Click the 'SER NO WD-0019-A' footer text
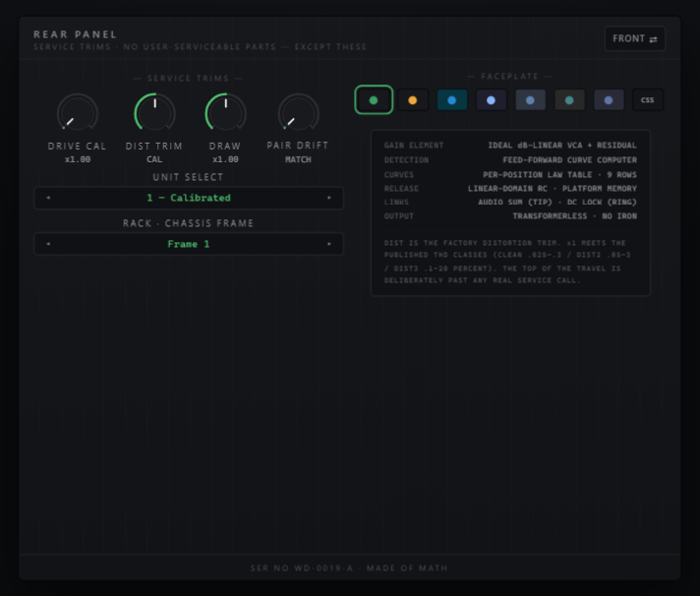Viewport: 700px width, 596px height. pos(302,567)
